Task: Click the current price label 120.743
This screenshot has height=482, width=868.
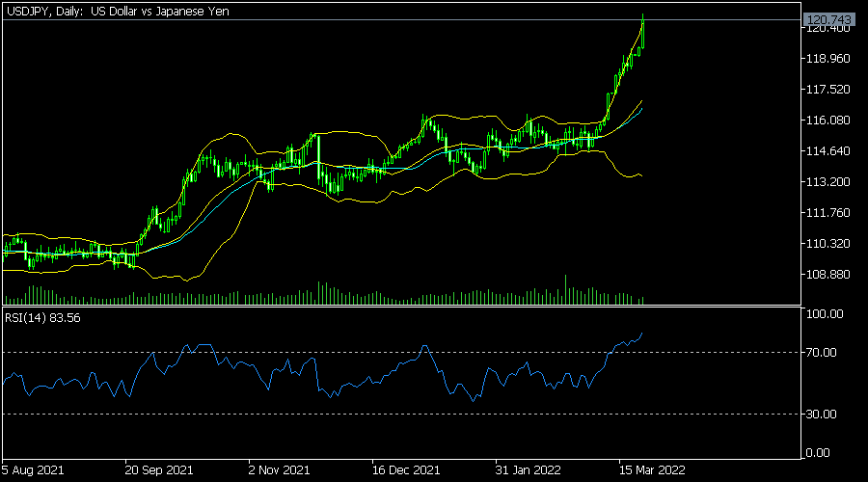Action: click(x=828, y=20)
